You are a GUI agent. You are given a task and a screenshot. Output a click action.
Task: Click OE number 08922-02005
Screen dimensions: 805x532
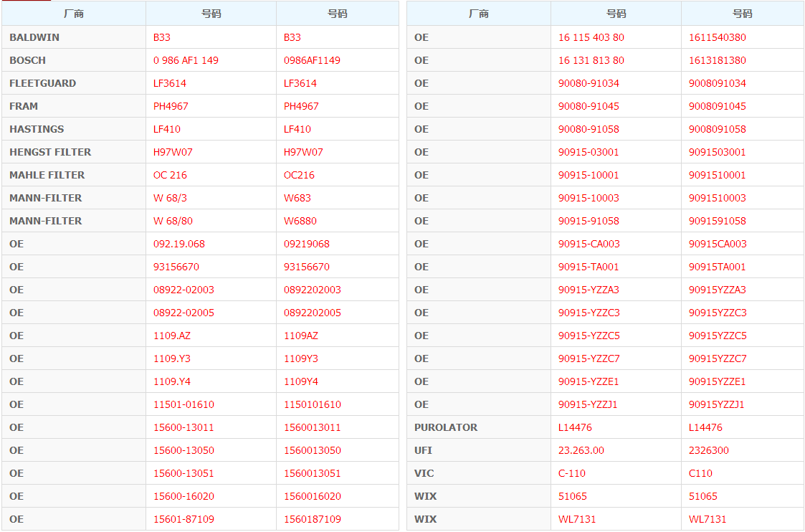click(184, 313)
